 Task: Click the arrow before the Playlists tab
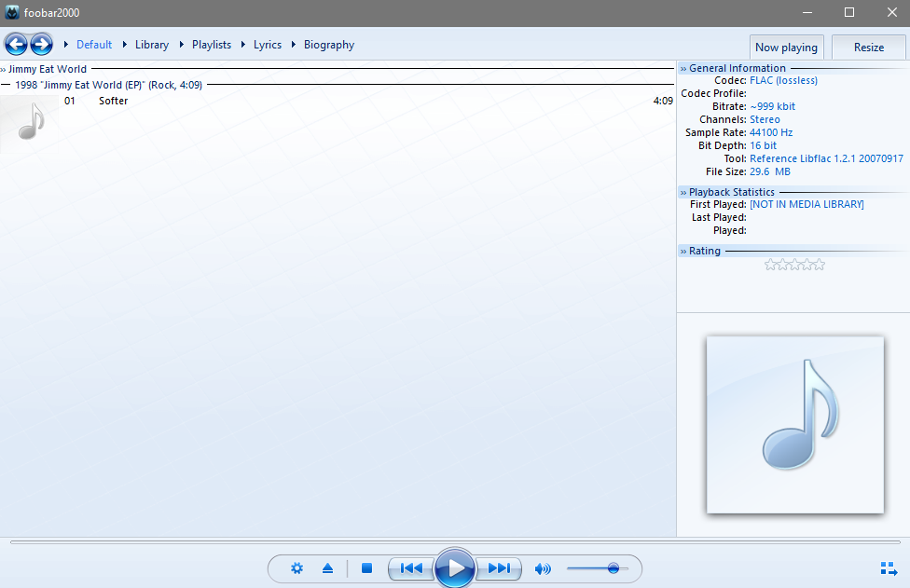coord(182,44)
